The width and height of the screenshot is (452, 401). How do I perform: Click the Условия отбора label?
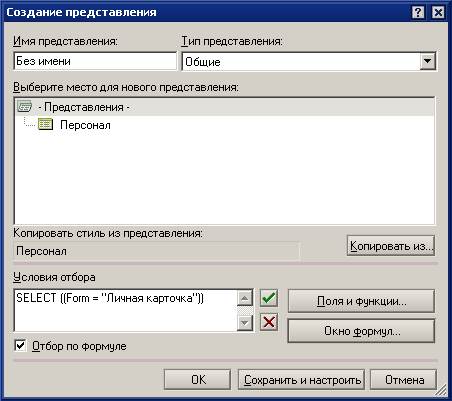tap(54, 277)
